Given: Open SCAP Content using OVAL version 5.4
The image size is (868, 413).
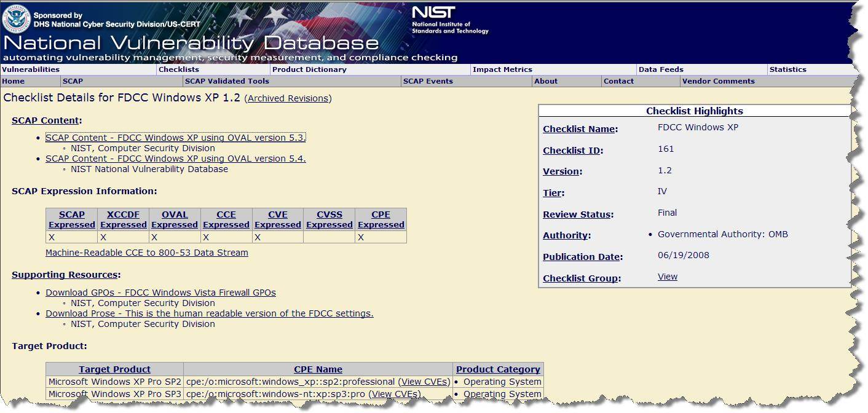Looking at the screenshot, I should tap(176, 159).
